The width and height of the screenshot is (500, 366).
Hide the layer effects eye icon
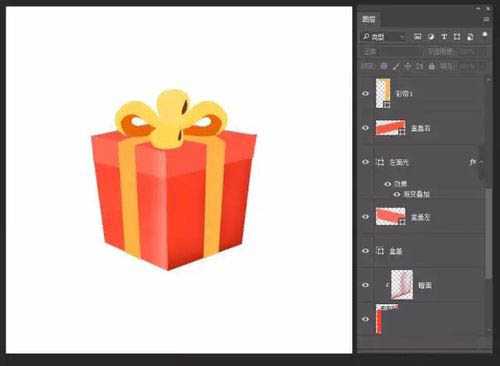point(388,184)
